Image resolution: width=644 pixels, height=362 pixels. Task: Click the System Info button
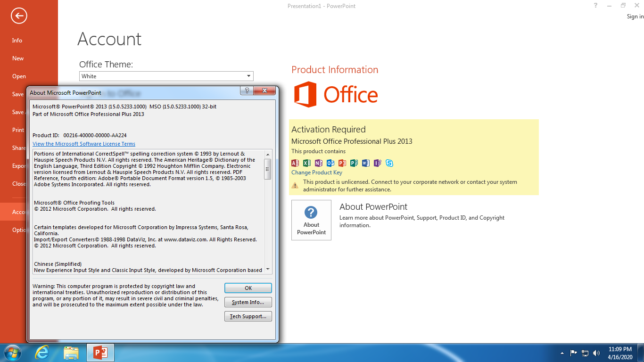(x=248, y=302)
